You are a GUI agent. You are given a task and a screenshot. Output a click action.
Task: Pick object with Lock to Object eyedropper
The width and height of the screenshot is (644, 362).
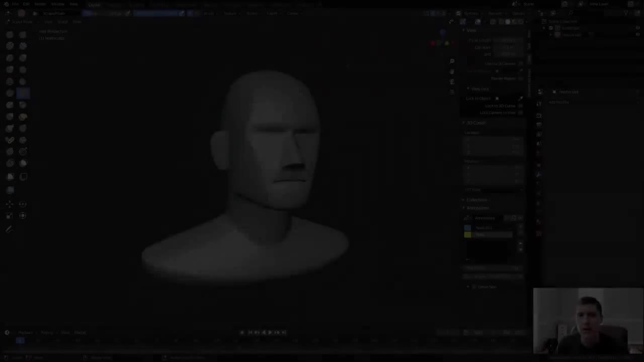pyautogui.click(x=520, y=99)
